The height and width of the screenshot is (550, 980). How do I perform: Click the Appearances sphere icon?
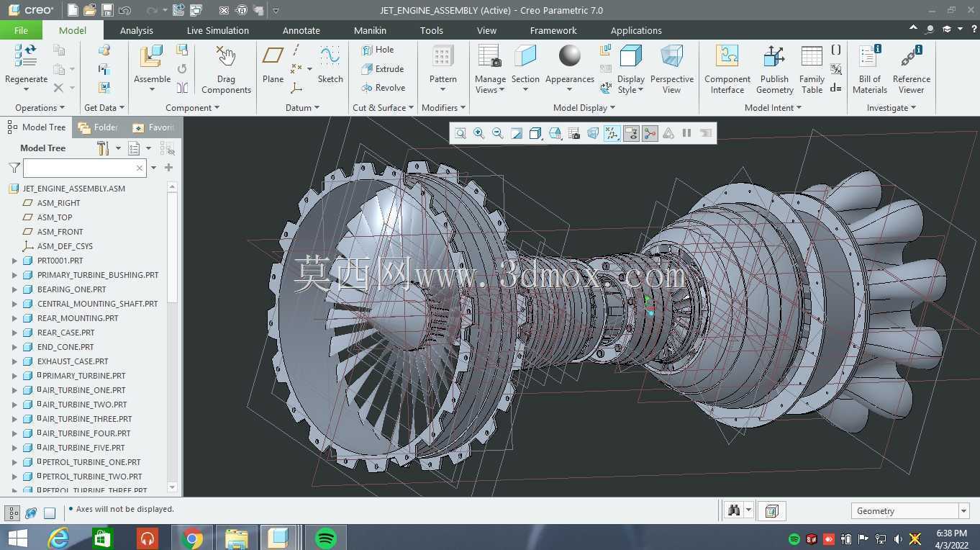tap(569, 56)
